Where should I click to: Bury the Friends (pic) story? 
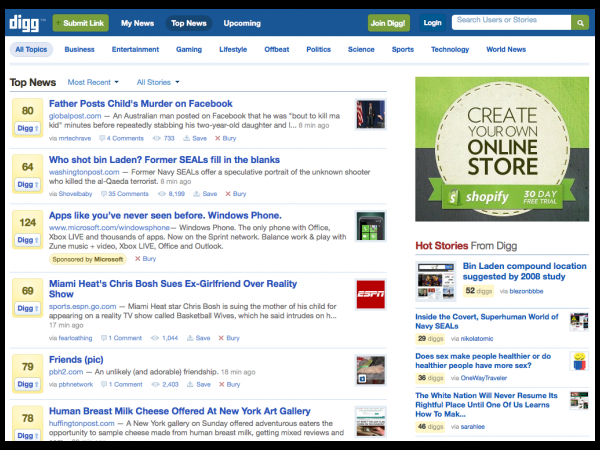click(229, 384)
